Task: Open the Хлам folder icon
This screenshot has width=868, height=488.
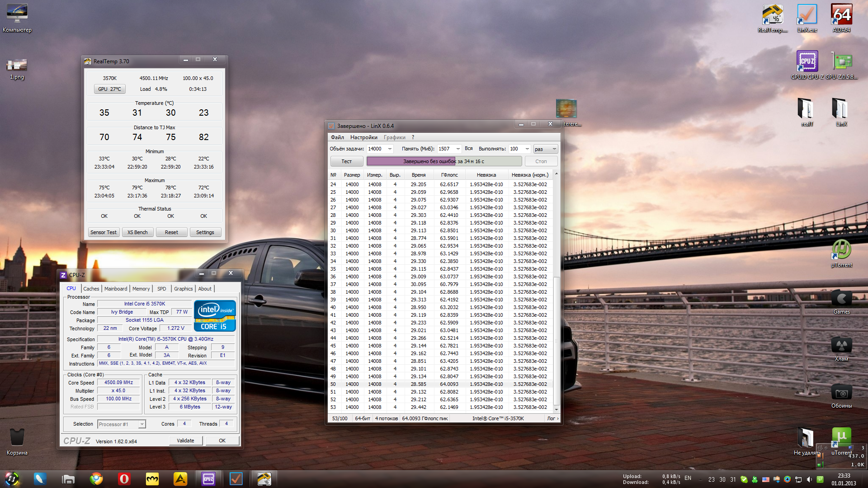Action: click(x=841, y=349)
